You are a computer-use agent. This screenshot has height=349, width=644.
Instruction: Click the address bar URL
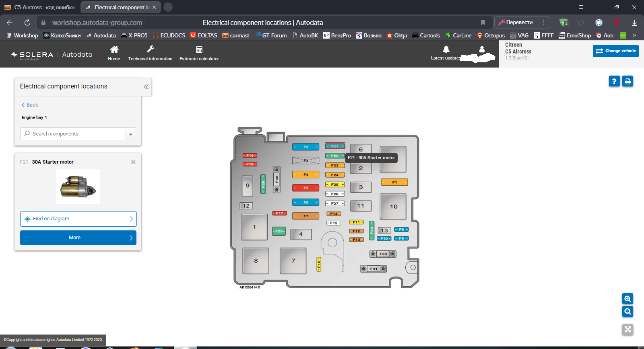tap(97, 23)
